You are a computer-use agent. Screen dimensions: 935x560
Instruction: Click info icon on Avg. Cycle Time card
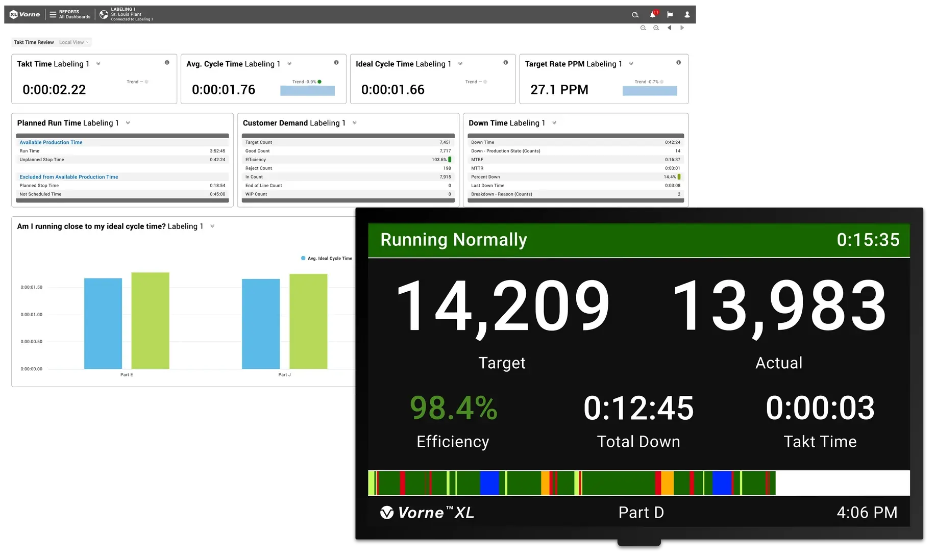(x=336, y=63)
